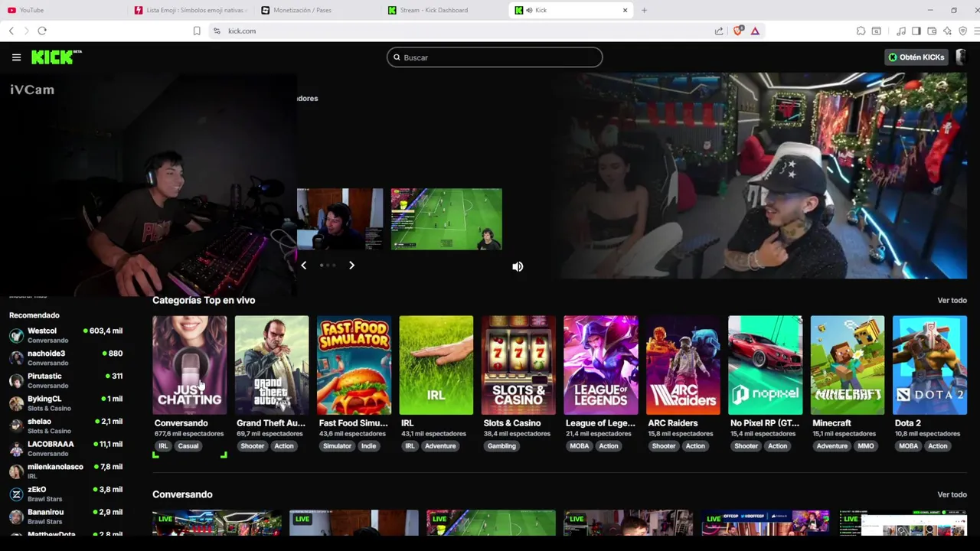Open a new browser tab
This screenshot has height=551, width=980.
[x=644, y=10]
